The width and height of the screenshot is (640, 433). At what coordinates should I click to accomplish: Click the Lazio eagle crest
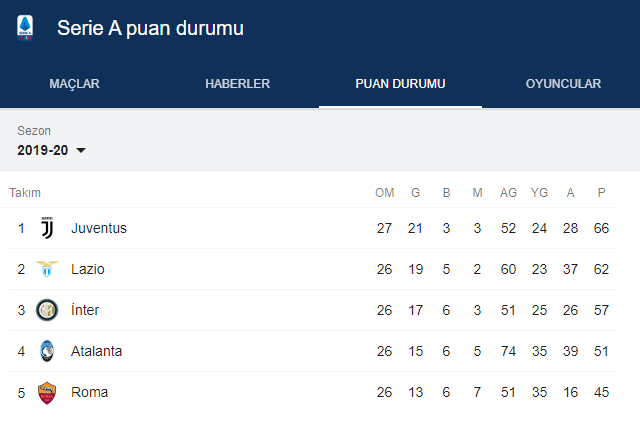pos(47,269)
